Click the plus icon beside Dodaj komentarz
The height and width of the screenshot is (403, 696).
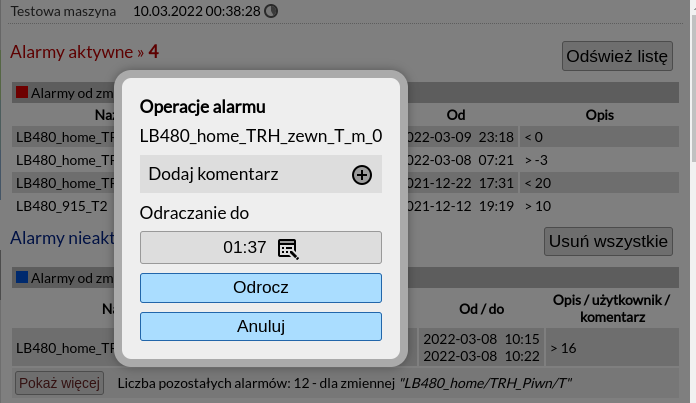click(x=362, y=175)
